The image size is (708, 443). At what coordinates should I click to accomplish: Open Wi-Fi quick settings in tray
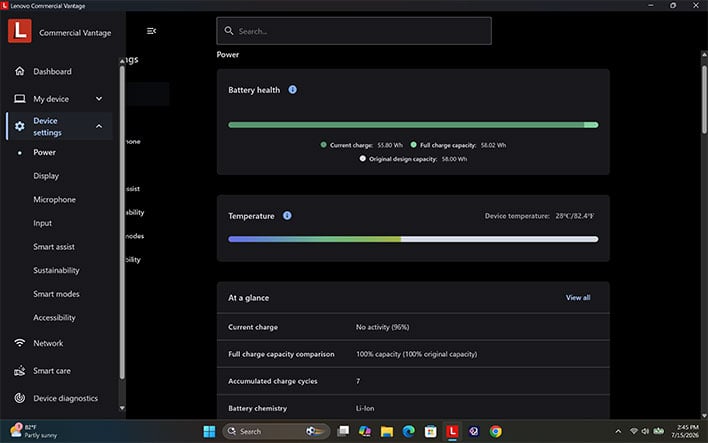633,431
